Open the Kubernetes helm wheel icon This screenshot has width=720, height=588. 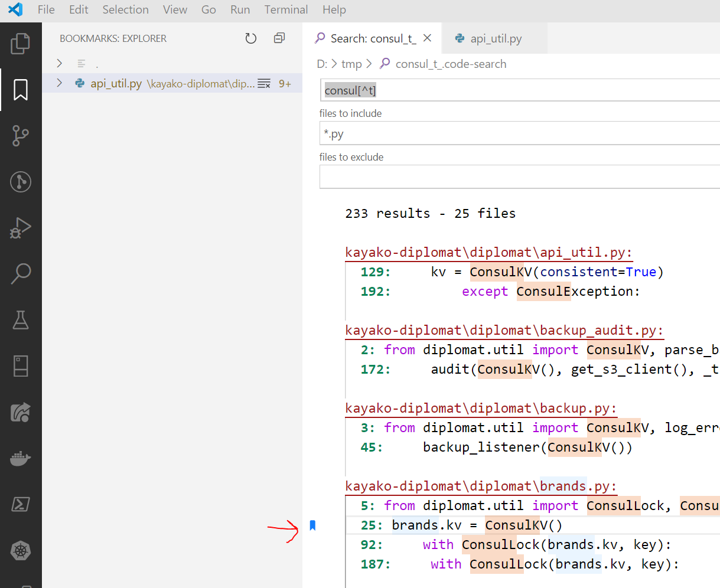tap(21, 551)
